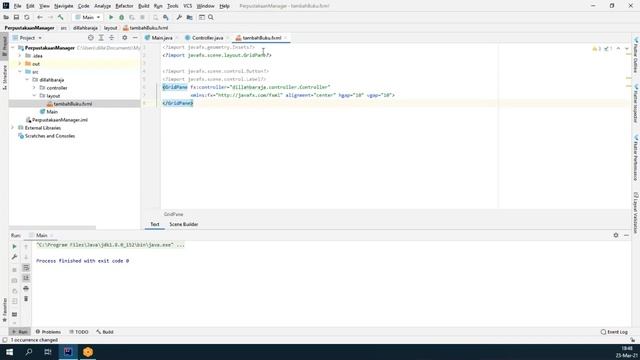Open Task View on taskbar
This screenshot has width=640, height=360.
pos(48,352)
